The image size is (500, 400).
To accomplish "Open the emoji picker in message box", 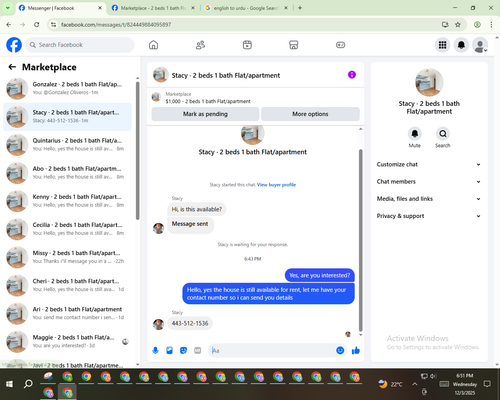I will tap(340, 350).
